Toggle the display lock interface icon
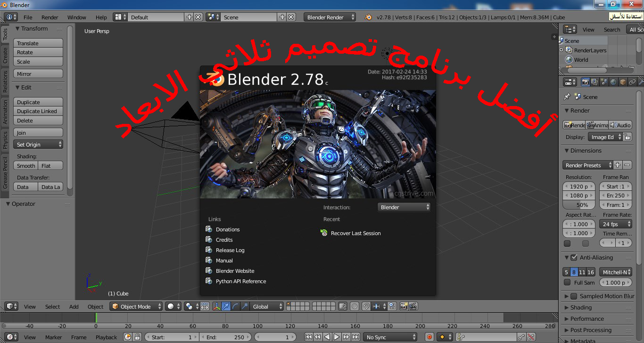Screen dimensions: 644x343 (627, 137)
